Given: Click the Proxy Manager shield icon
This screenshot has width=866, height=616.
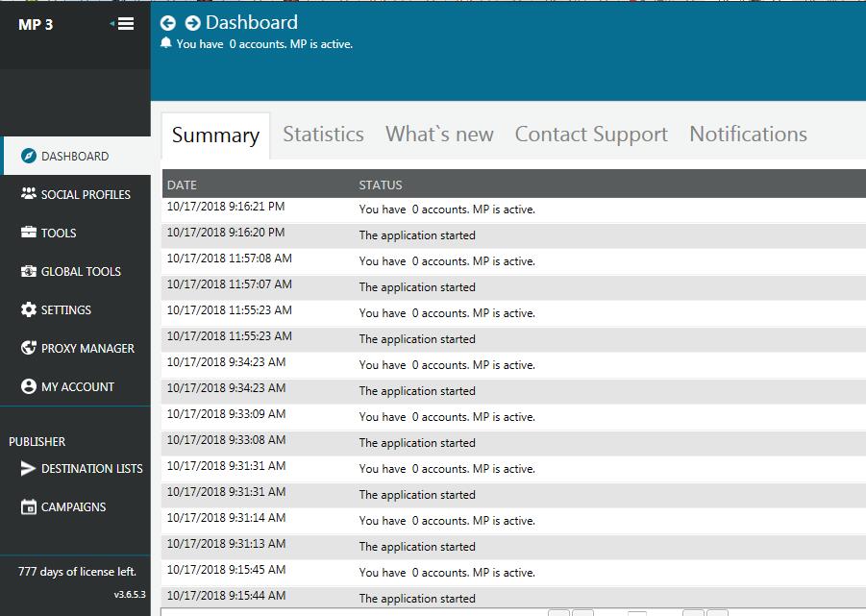Looking at the screenshot, I should pyautogui.click(x=28, y=348).
